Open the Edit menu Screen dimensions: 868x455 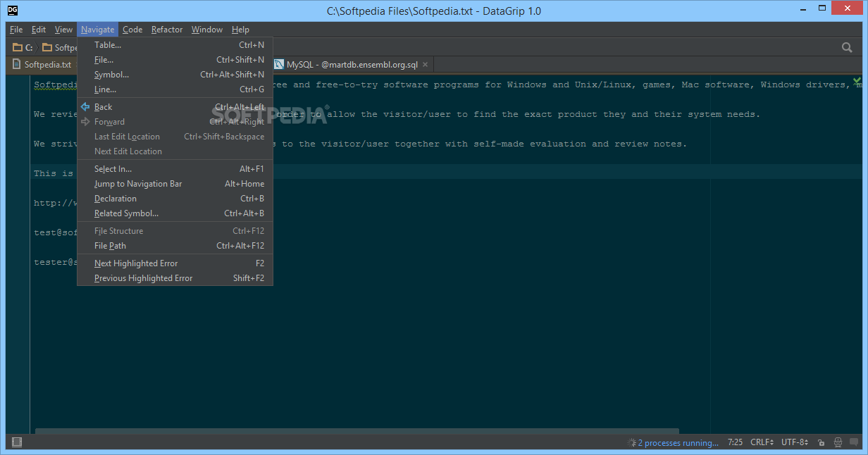click(x=39, y=30)
